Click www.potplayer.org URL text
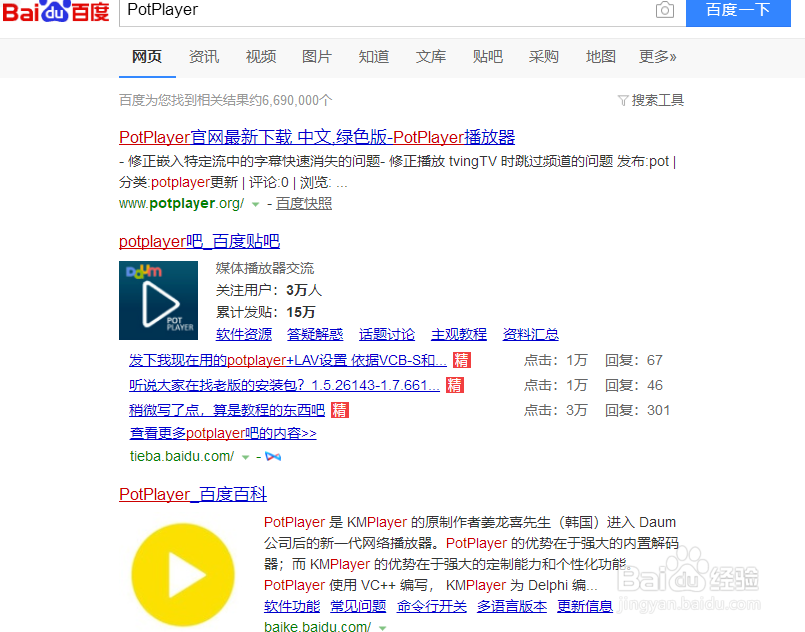The height and width of the screenshot is (632, 805). pyautogui.click(x=182, y=203)
